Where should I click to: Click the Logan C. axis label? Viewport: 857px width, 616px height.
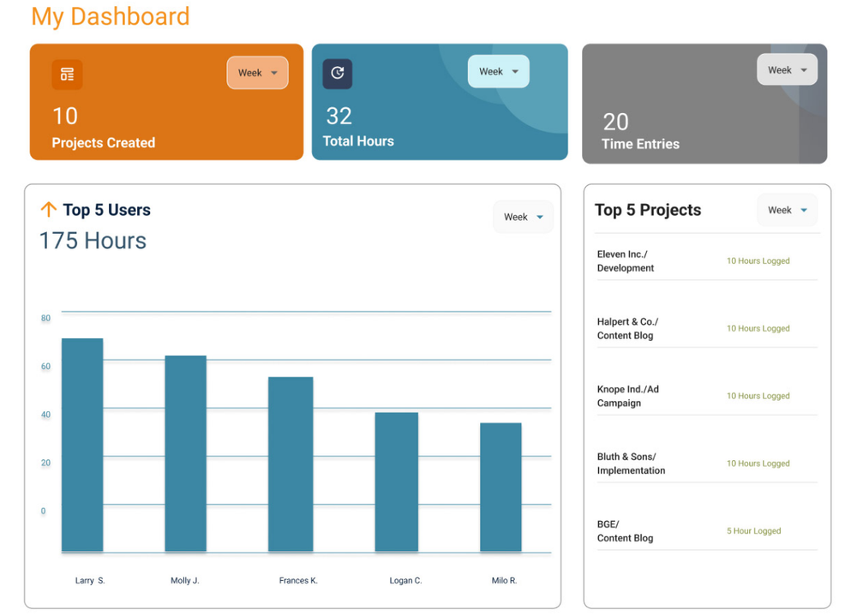(405, 581)
